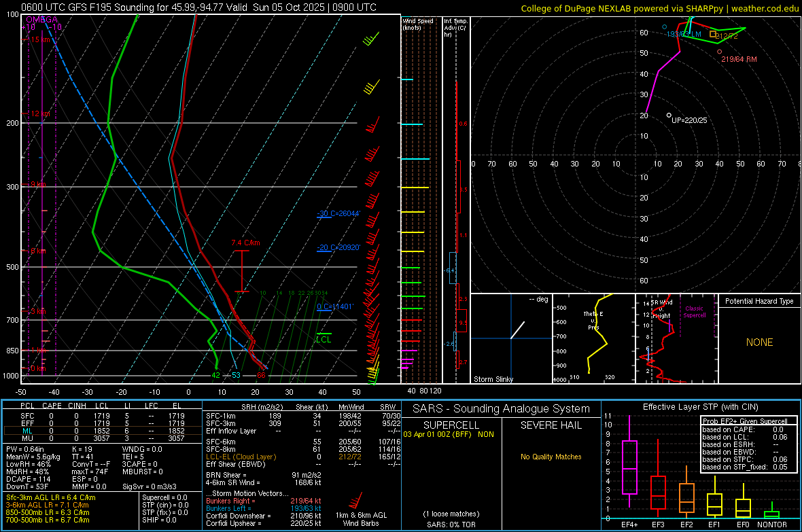Click the Sfc-3km AGL LR = 6.4 C/km line

51,497
